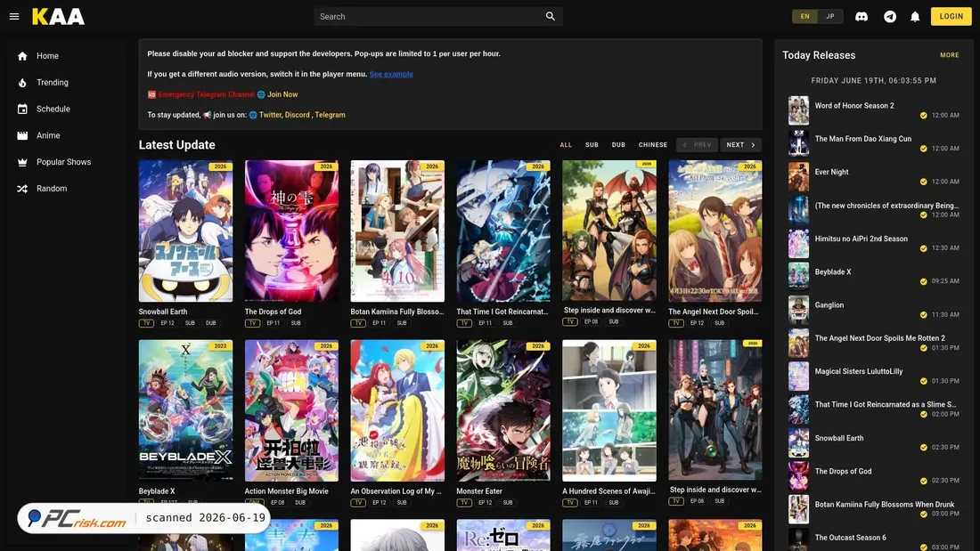Open the Discord icon in header

tap(862, 17)
